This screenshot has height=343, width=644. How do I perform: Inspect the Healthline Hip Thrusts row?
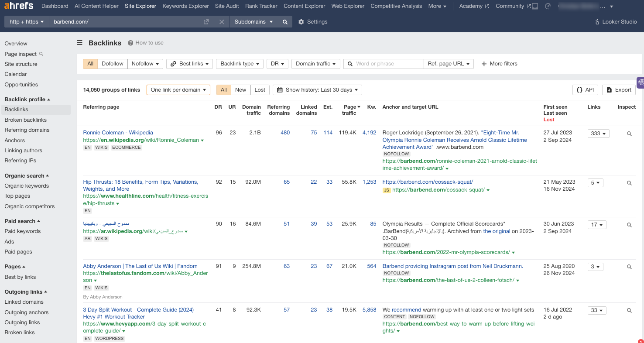click(629, 183)
